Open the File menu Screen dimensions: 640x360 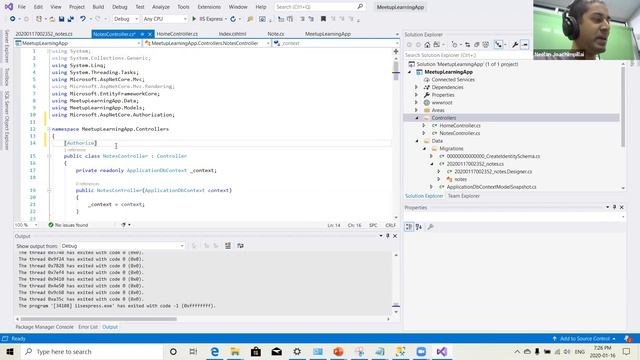pos(22,7)
